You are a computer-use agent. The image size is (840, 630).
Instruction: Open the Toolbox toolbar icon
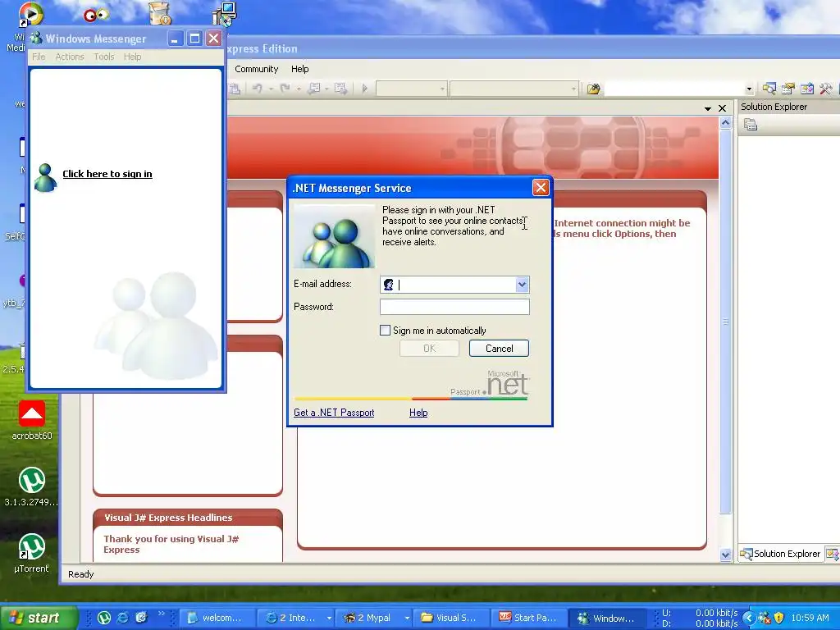(825, 89)
